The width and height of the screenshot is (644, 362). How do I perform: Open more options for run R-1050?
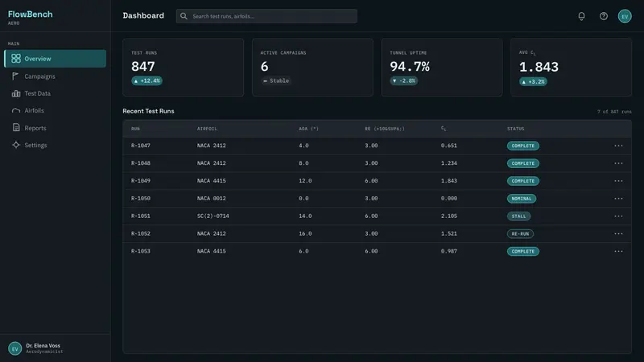click(x=618, y=199)
